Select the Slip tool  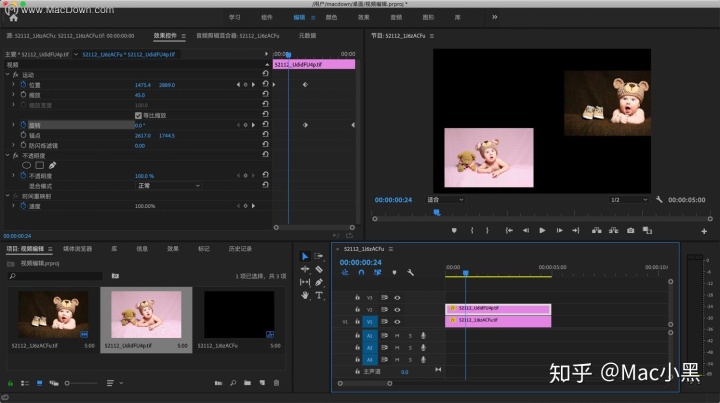coord(305,282)
